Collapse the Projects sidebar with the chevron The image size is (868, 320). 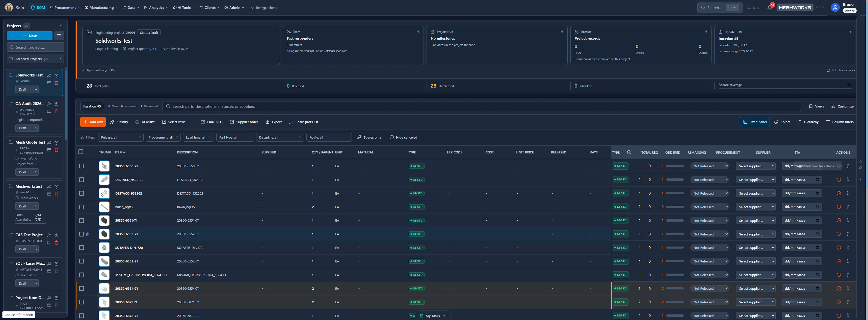point(61,25)
